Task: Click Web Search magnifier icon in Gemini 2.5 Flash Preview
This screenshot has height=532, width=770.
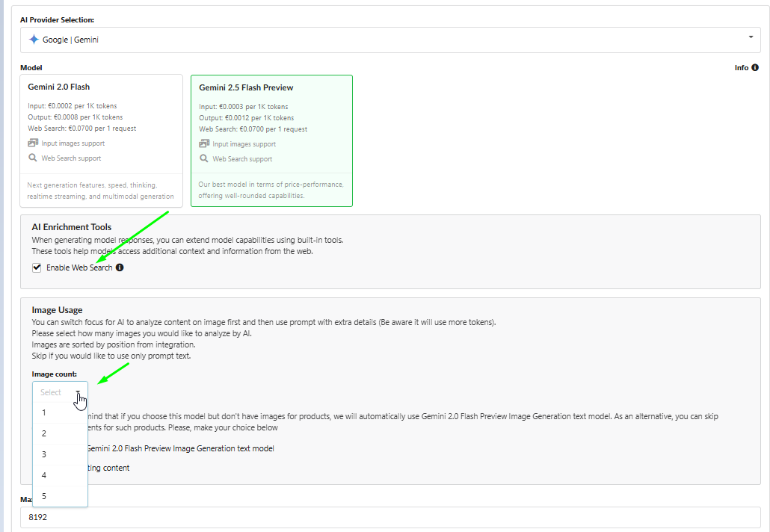Action: tap(204, 158)
